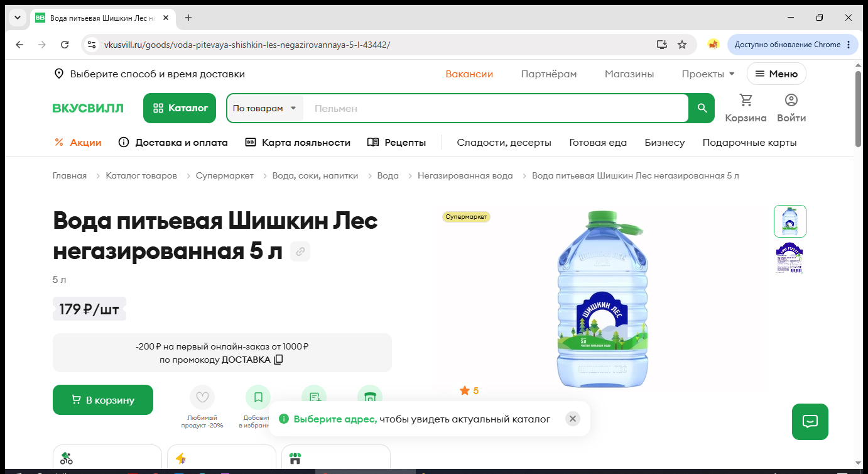
Task: Expand the По товарам search filter
Action: [x=264, y=108]
